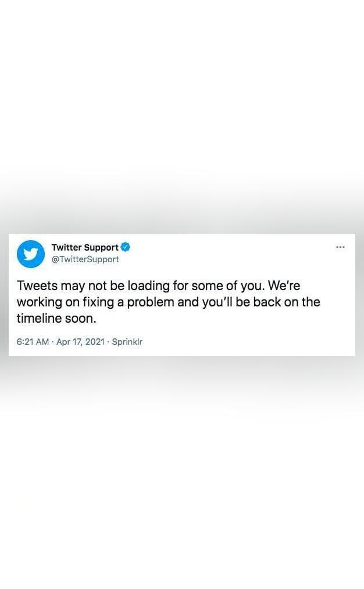The image size is (364, 589).
Task: Click the @TwitterSupport handle
Action: pos(85,259)
